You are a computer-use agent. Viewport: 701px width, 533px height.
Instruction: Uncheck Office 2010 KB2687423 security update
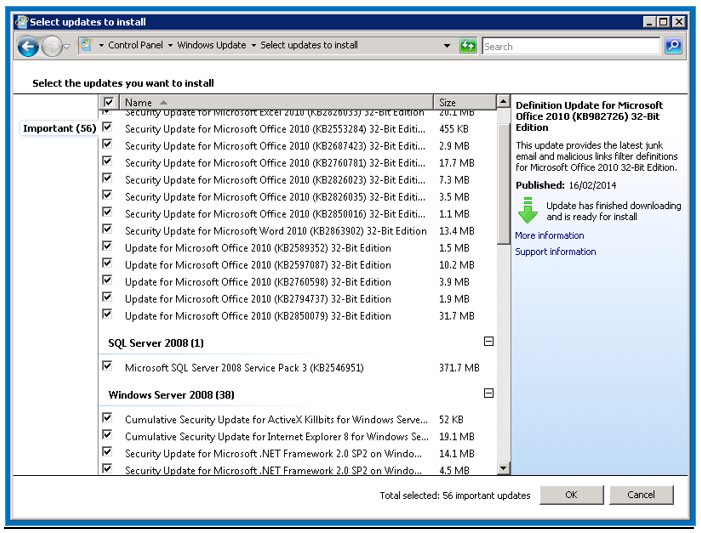[107, 144]
